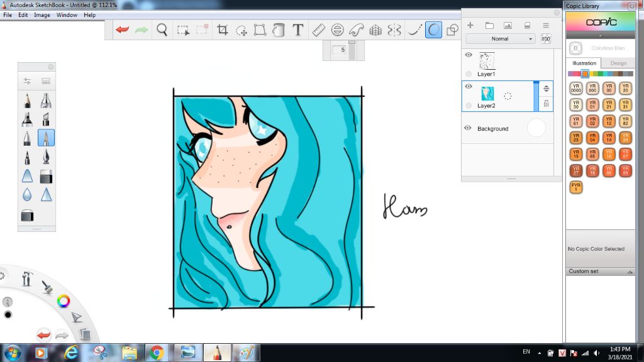Viewport: 644px width, 362px height.
Task: Undo using the red arrow in top toolbar
Action: pos(122,30)
